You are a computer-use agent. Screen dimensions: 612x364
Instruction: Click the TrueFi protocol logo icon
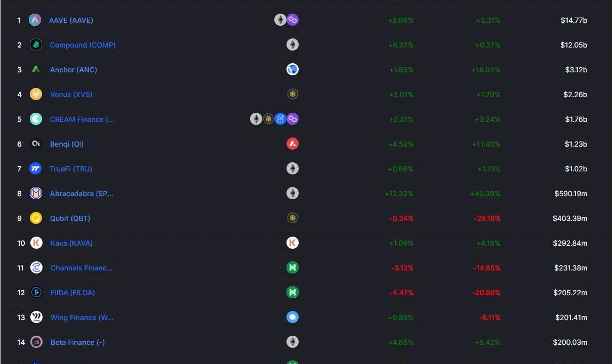click(36, 169)
